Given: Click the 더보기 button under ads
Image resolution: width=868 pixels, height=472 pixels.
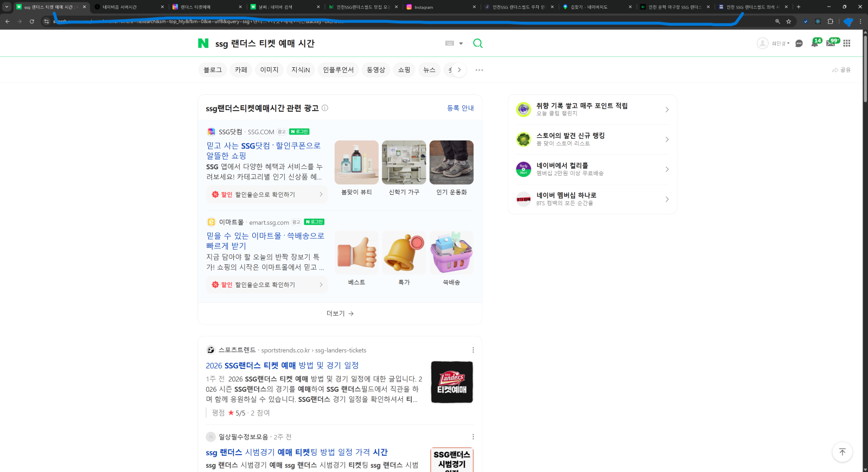Looking at the screenshot, I should [x=340, y=313].
